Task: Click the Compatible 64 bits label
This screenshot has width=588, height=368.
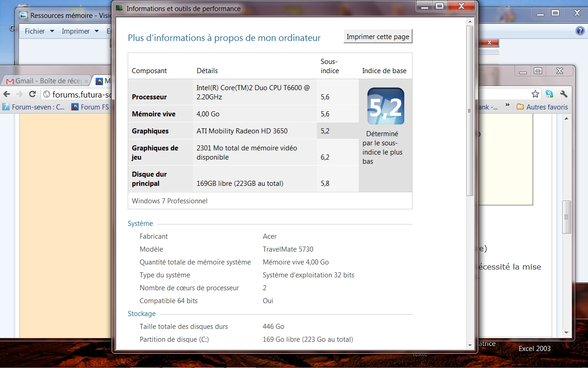Action: (x=169, y=301)
